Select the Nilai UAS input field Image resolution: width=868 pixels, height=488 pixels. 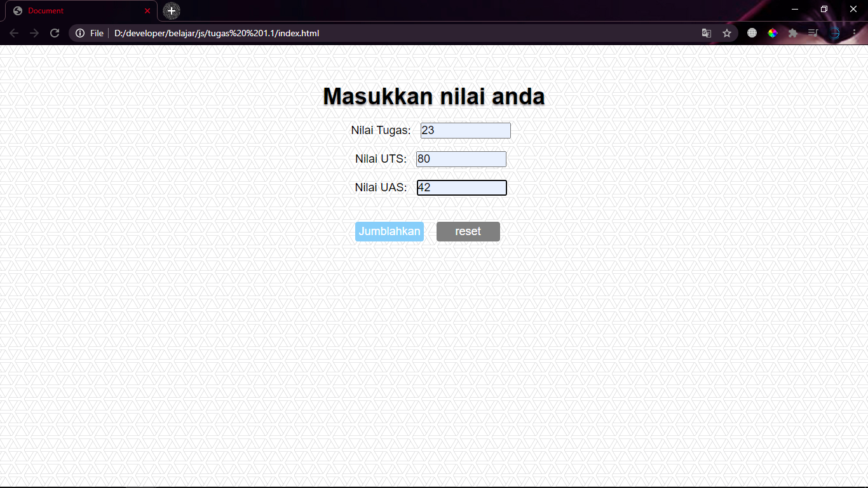pos(462,187)
